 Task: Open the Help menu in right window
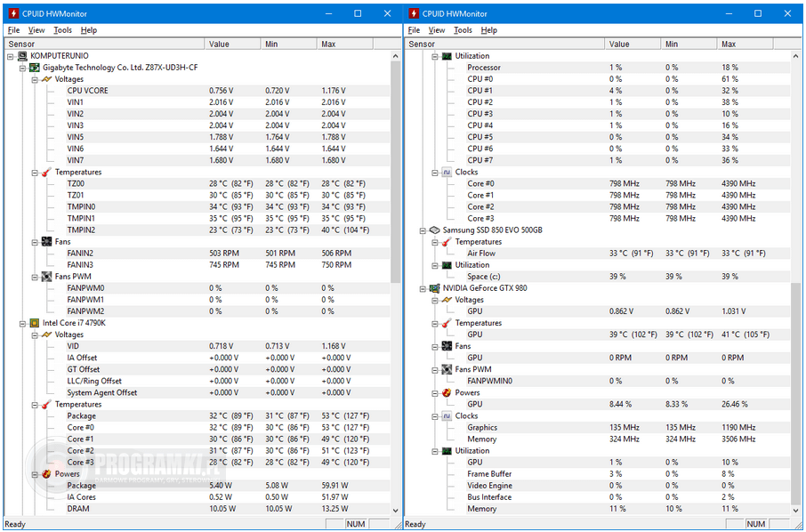tap(488, 30)
